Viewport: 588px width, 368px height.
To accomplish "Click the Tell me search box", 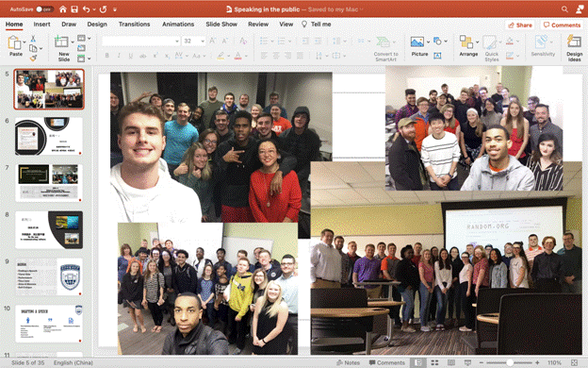I will 317,24.
